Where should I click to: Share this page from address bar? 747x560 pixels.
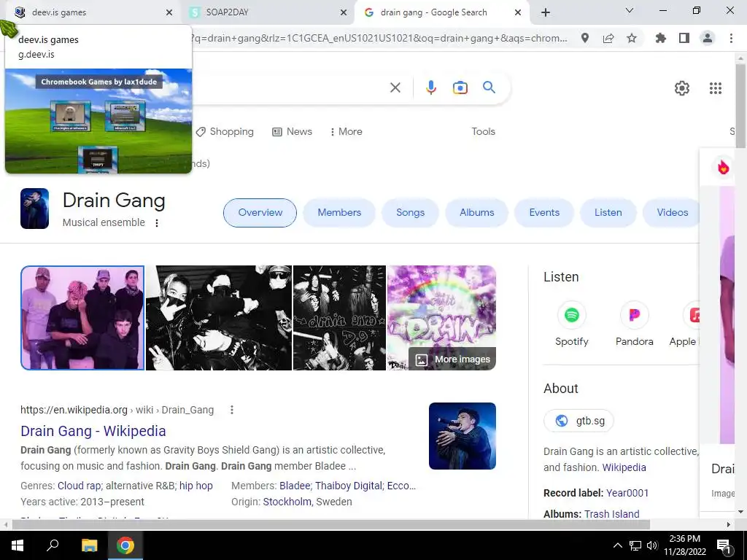tap(608, 38)
